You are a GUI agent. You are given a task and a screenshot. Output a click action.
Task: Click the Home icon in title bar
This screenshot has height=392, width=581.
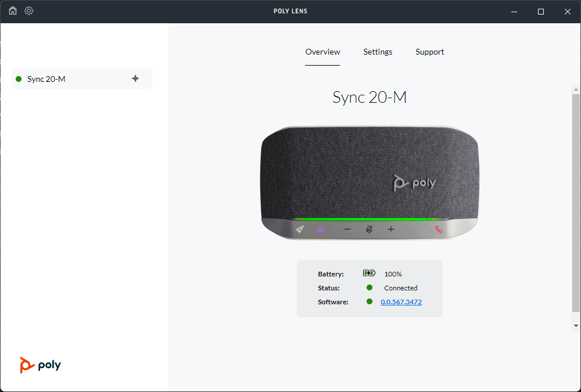(x=13, y=11)
